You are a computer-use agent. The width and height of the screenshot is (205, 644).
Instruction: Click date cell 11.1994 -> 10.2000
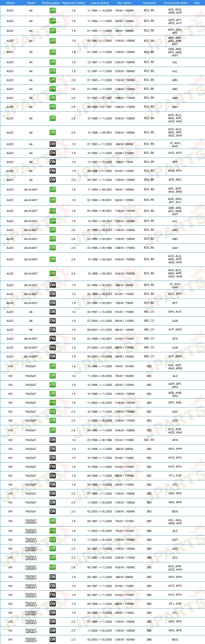click(x=100, y=11)
